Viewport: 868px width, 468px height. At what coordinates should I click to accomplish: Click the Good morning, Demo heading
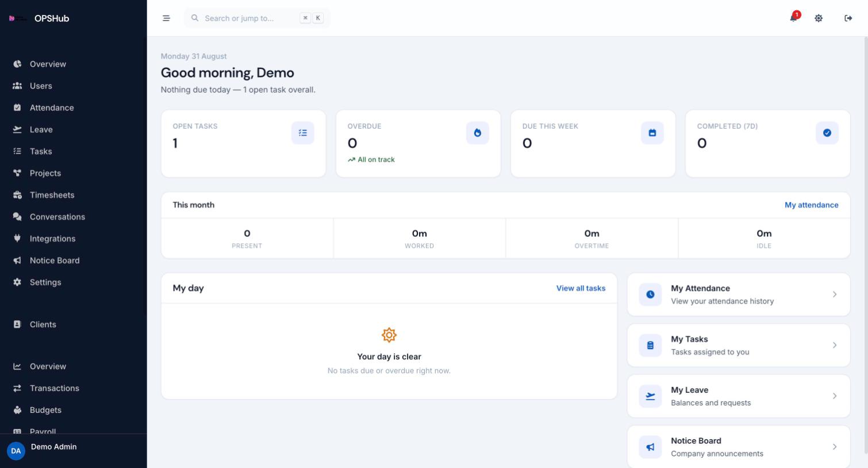(228, 72)
